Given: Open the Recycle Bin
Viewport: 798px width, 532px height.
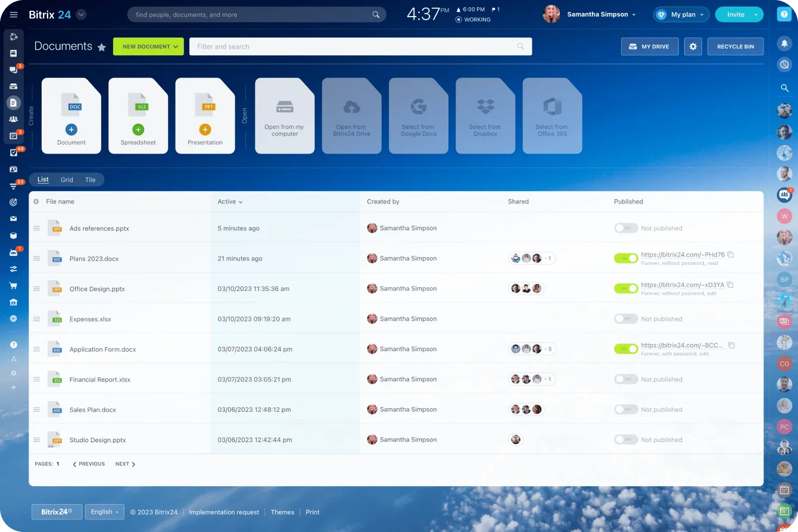Looking at the screenshot, I should pyautogui.click(x=735, y=46).
